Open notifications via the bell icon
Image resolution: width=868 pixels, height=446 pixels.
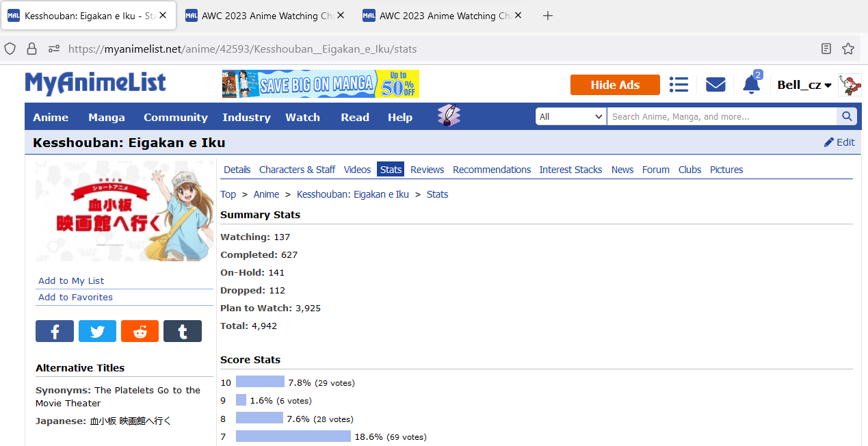point(750,84)
